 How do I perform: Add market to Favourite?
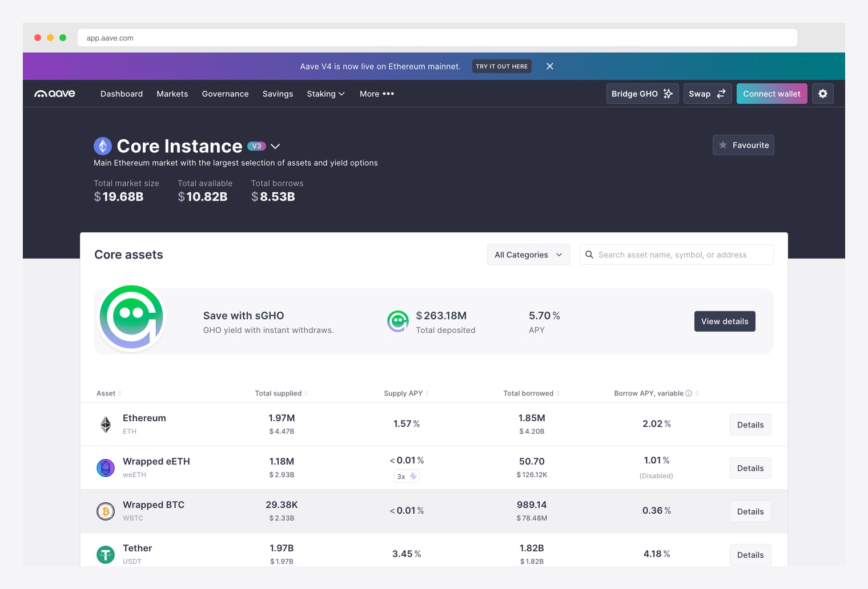(x=744, y=145)
